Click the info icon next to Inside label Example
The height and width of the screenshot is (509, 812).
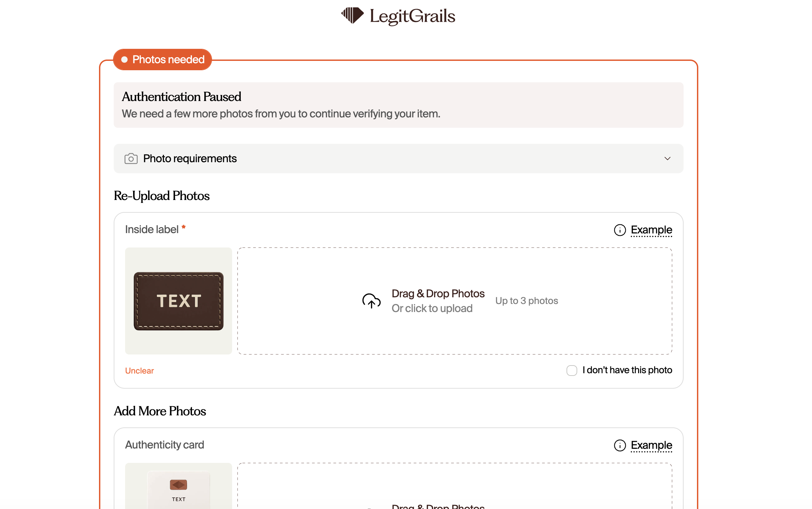click(x=620, y=230)
